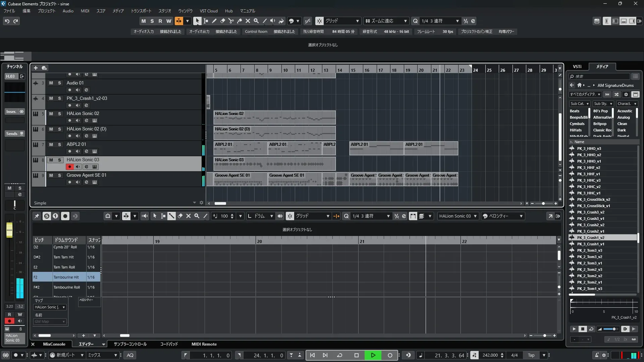Disable record enable on HALion Sonic 03
The image size is (644, 362).
pyautogui.click(x=69, y=167)
